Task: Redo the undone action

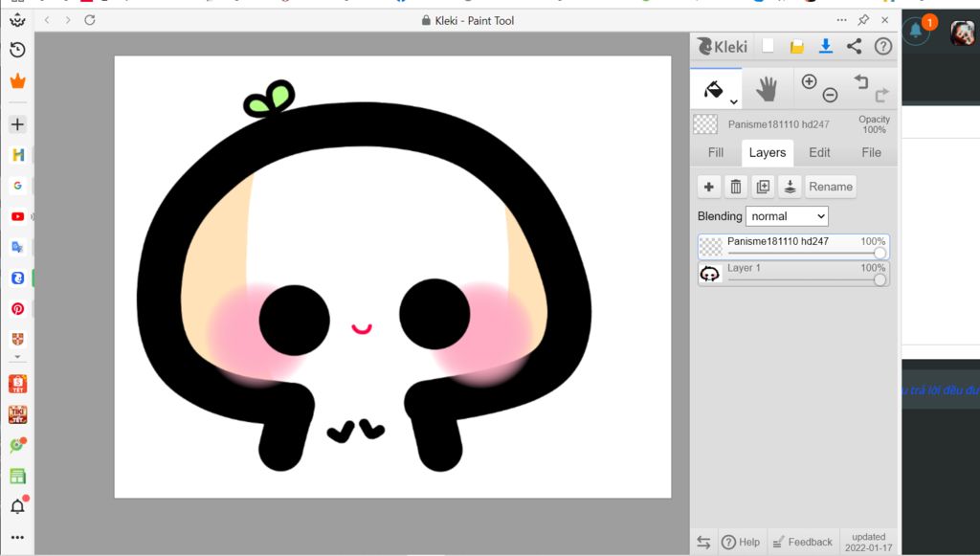Action: (881, 95)
